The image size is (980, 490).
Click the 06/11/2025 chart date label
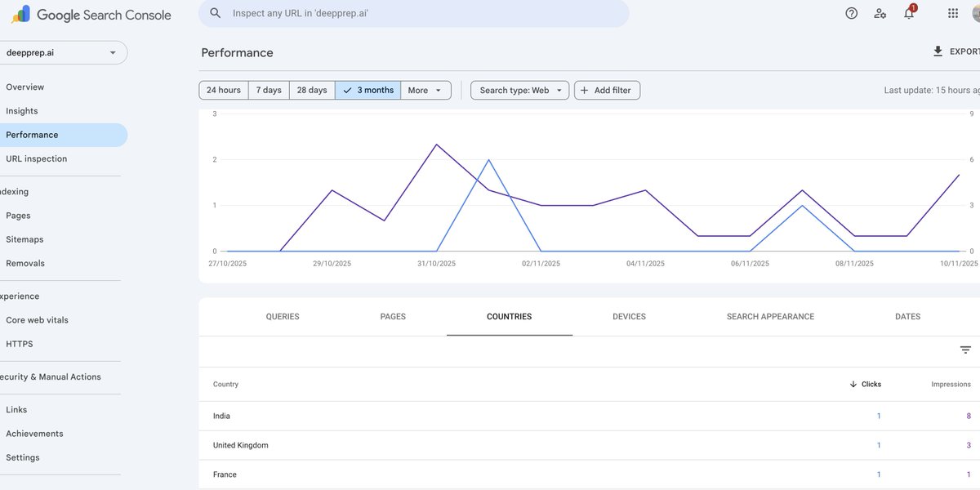click(750, 264)
